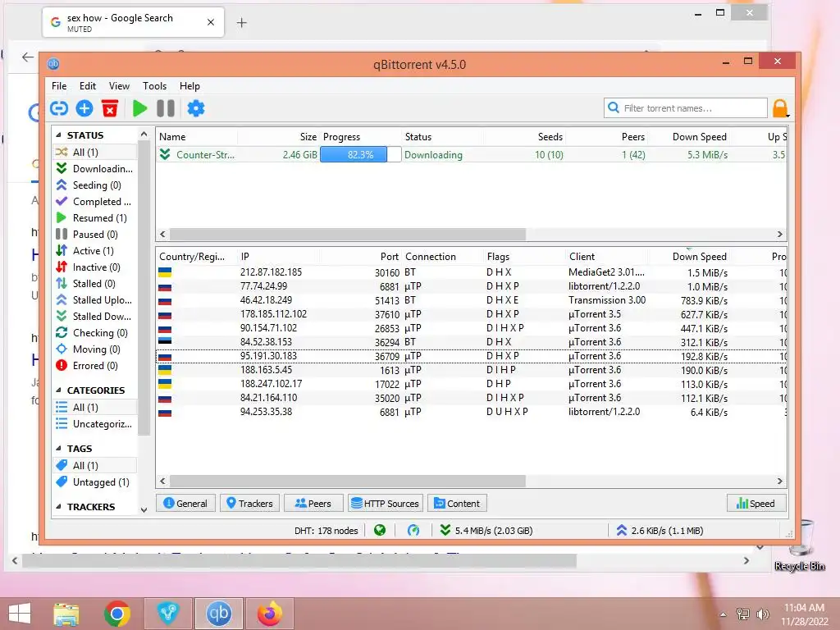
Task: Click peers list horizontal scrollbar left arrow
Action: (163, 481)
